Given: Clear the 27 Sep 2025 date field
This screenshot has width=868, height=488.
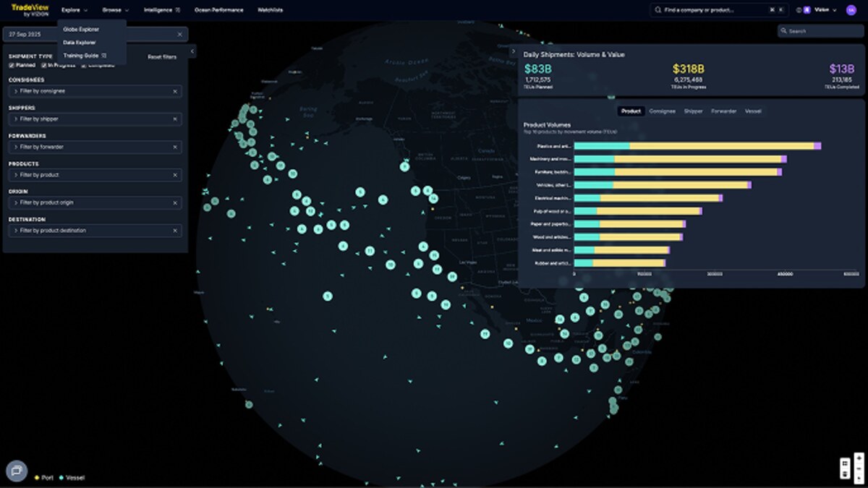Looking at the screenshot, I should [x=180, y=34].
